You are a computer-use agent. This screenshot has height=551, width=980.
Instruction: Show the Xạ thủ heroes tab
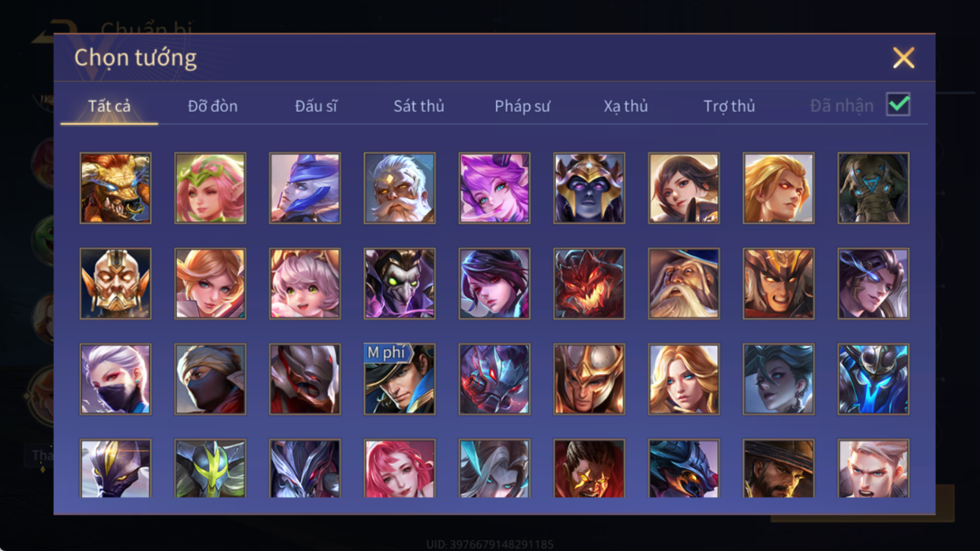pyautogui.click(x=626, y=106)
